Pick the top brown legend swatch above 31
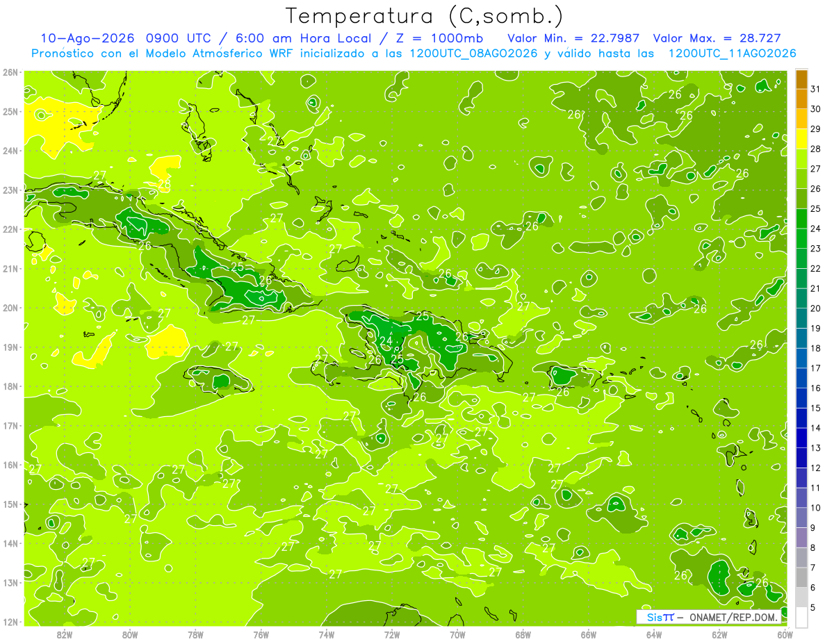Image resolution: width=834 pixels, height=644 pixels. pyautogui.click(x=801, y=79)
